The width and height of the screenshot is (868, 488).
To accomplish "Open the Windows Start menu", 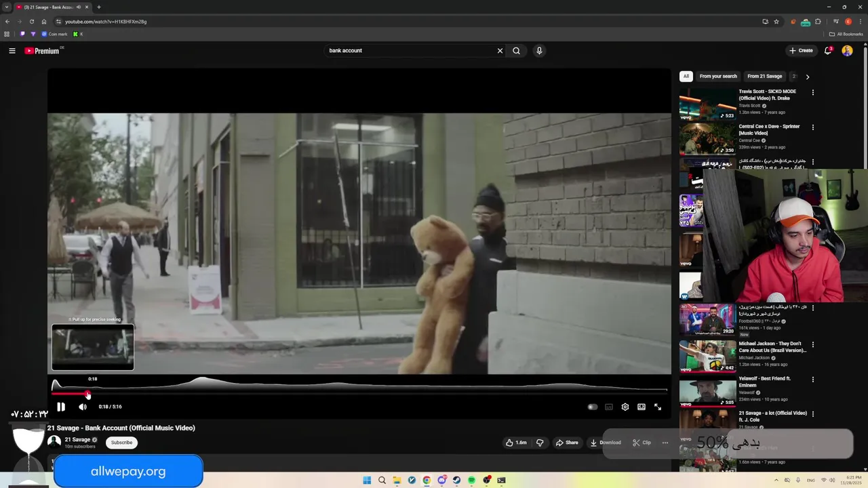I will point(367,481).
